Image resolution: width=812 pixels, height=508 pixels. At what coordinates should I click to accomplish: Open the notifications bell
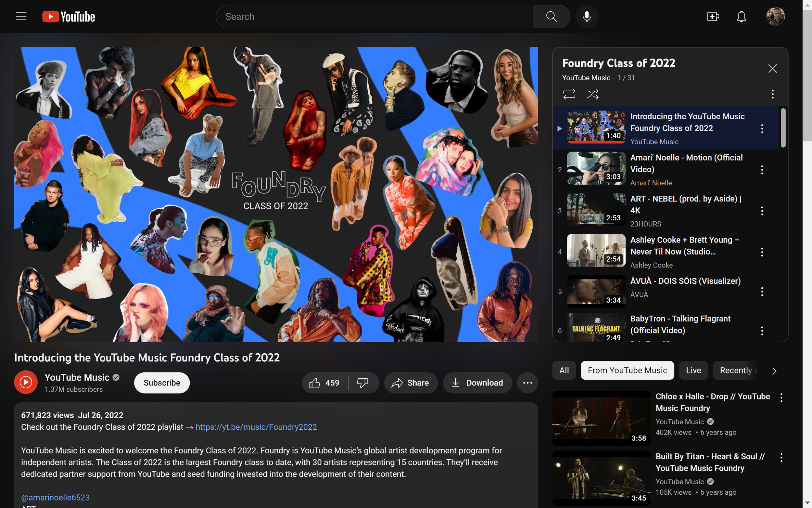741,17
